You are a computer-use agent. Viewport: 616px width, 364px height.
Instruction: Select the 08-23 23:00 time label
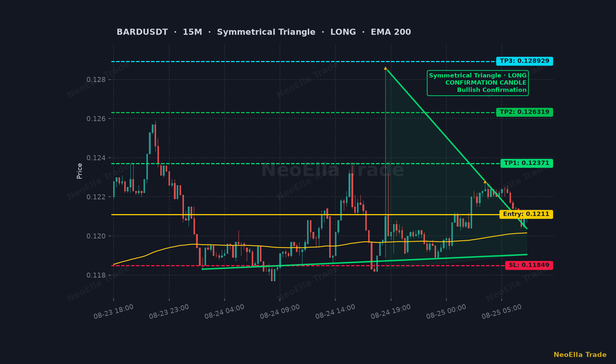point(169,312)
